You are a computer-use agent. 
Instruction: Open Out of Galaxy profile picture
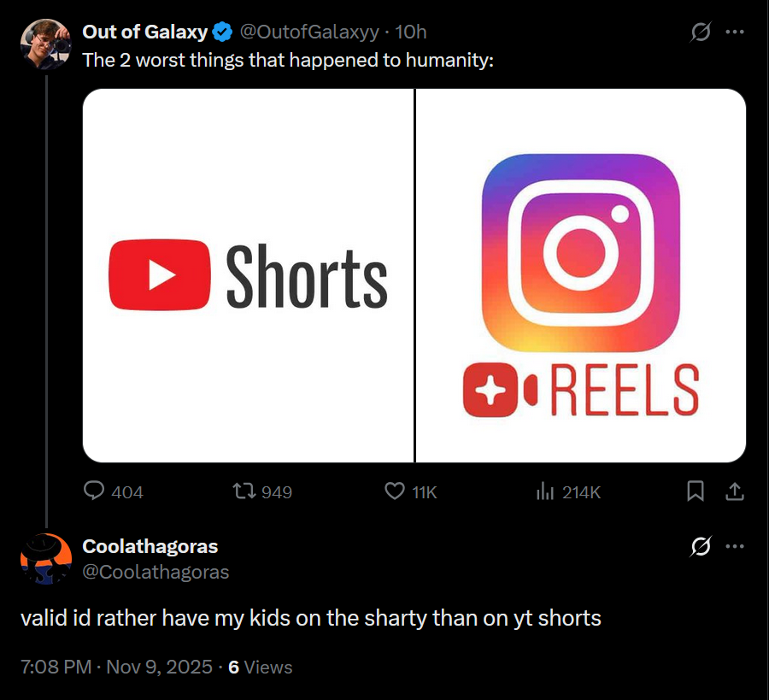[44, 44]
